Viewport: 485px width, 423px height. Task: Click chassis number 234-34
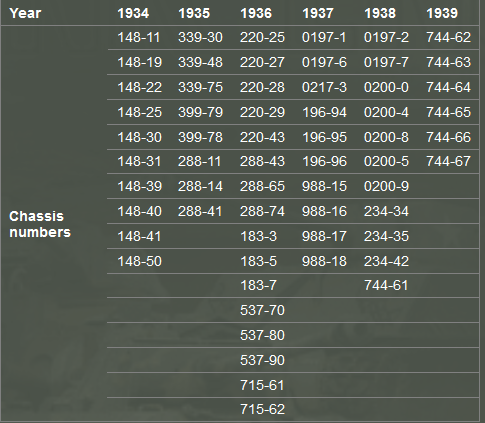(386, 211)
